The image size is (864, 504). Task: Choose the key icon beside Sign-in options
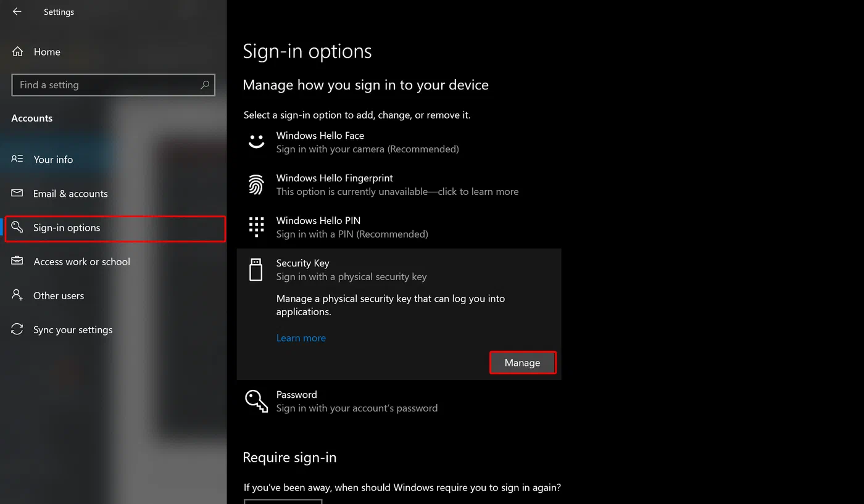click(x=17, y=228)
